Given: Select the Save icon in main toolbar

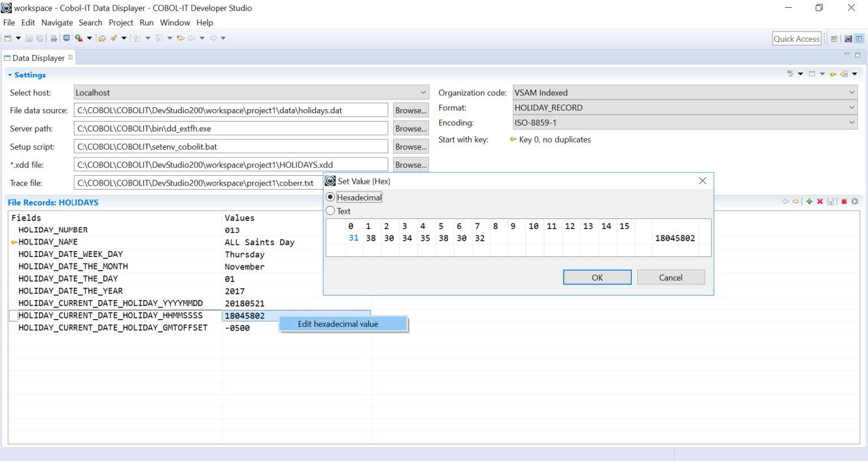Looking at the screenshot, I should pos(29,37).
